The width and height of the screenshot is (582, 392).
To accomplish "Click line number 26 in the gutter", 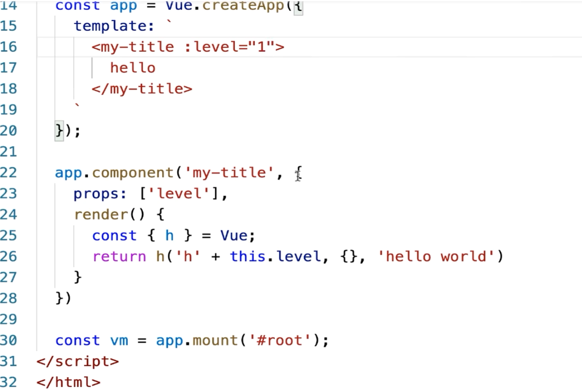I will [9, 256].
